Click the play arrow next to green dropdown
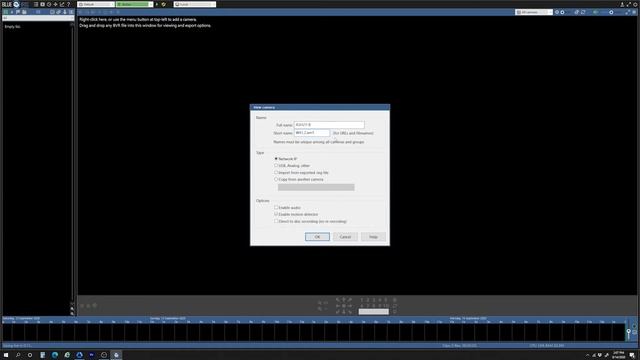This screenshot has height=360, width=640. point(157,4)
